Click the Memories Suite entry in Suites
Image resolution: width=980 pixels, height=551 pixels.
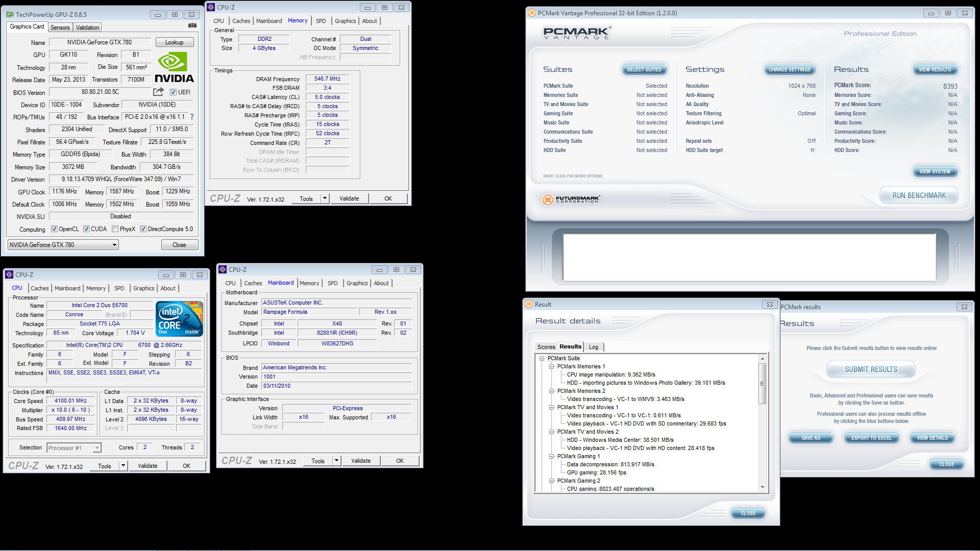click(560, 95)
